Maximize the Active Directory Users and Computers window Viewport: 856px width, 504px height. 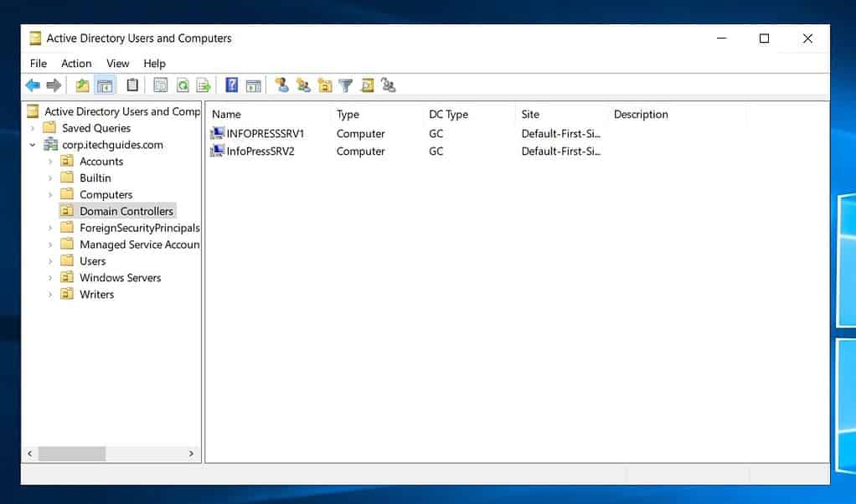[x=764, y=39]
